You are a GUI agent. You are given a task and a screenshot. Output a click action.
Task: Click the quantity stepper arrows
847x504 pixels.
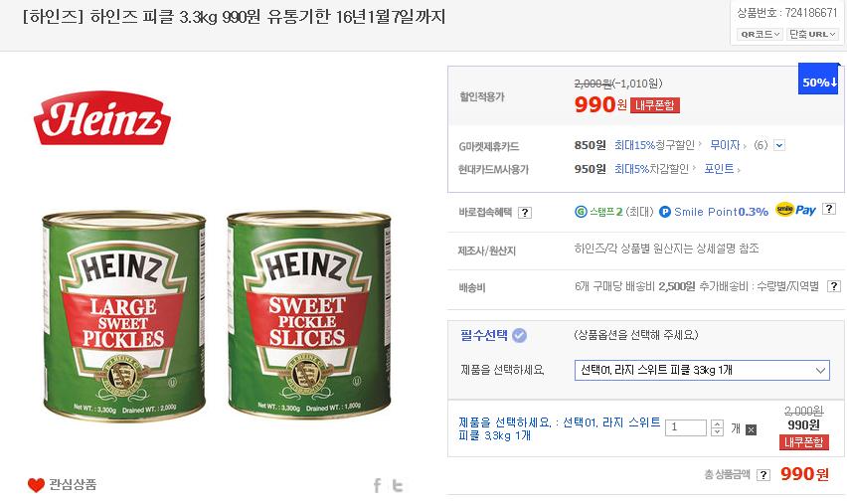pyautogui.click(x=717, y=428)
